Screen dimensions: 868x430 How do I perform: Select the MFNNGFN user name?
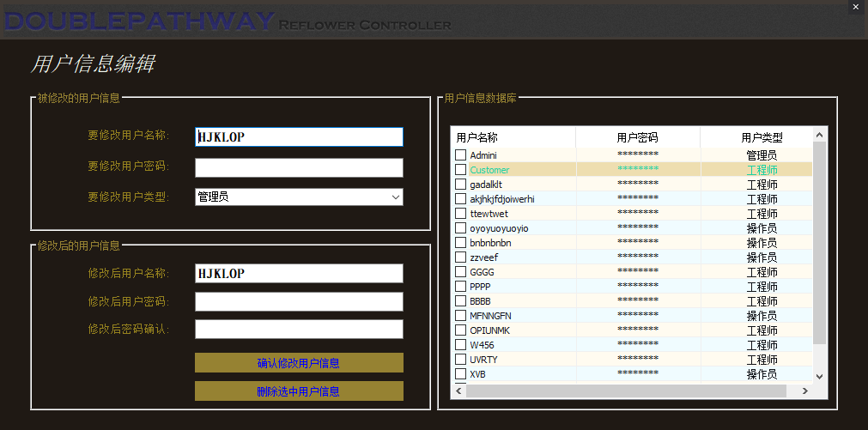point(490,316)
